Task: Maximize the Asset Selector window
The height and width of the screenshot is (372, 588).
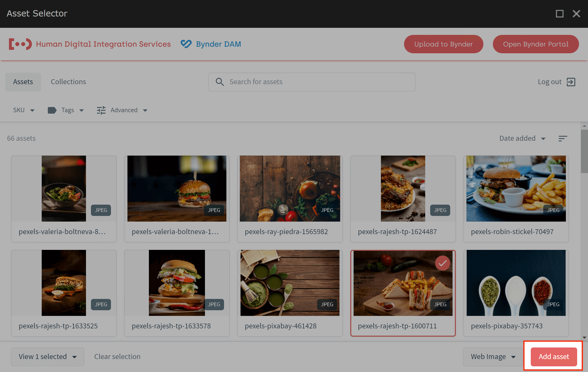Action: pyautogui.click(x=559, y=14)
